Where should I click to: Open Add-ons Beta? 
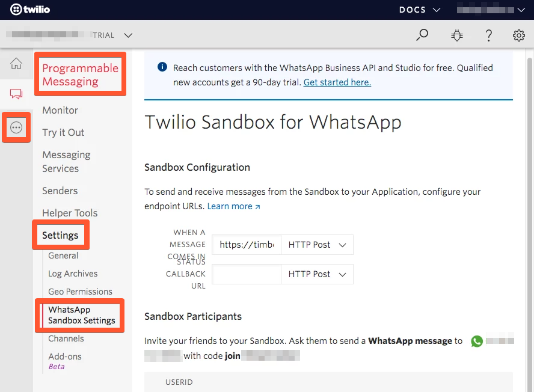pos(65,361)
